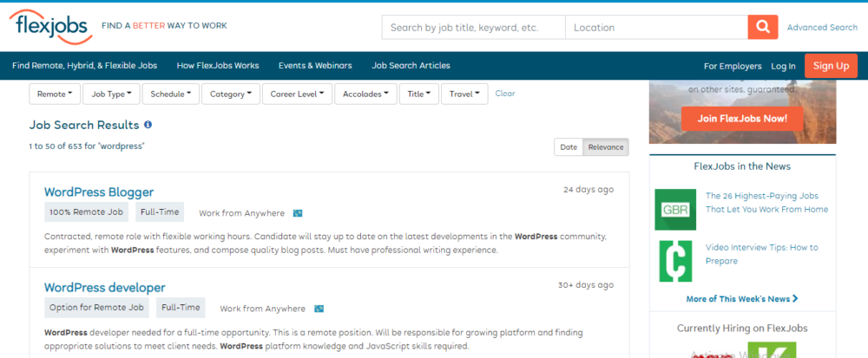Sort the results by Relevance

606,147
